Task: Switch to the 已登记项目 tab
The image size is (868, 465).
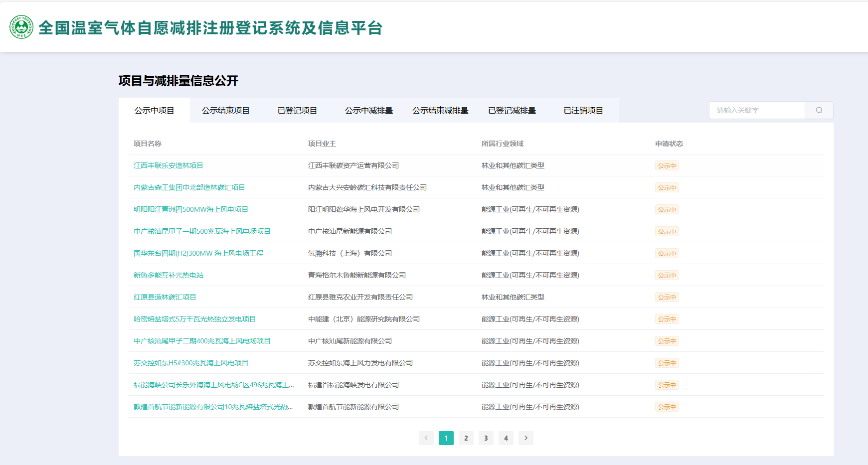Action: (297, 110)
